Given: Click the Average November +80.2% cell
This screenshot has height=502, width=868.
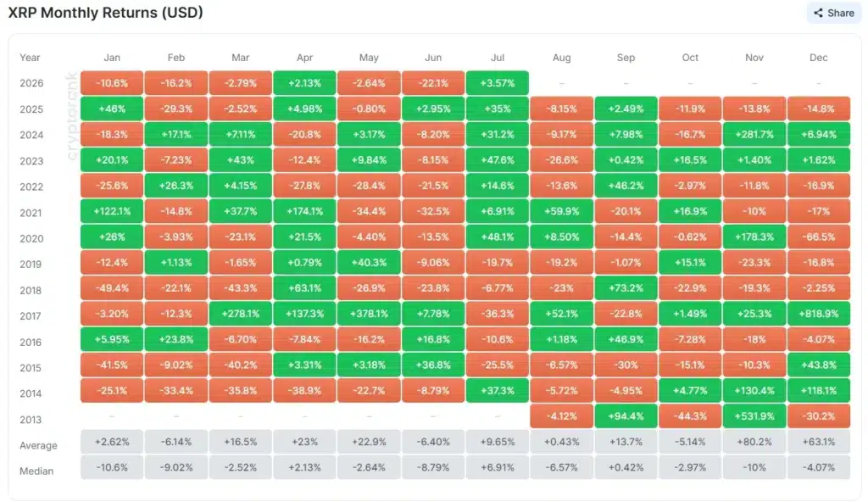Looking at the screenshot, I should (x=754, y=442).
